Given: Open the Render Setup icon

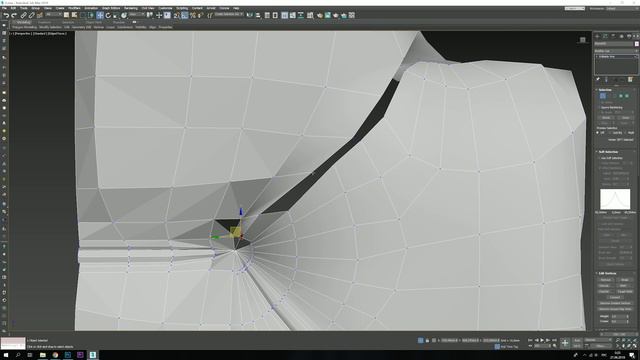Looking at the screenshot, I should click(320, 15).
